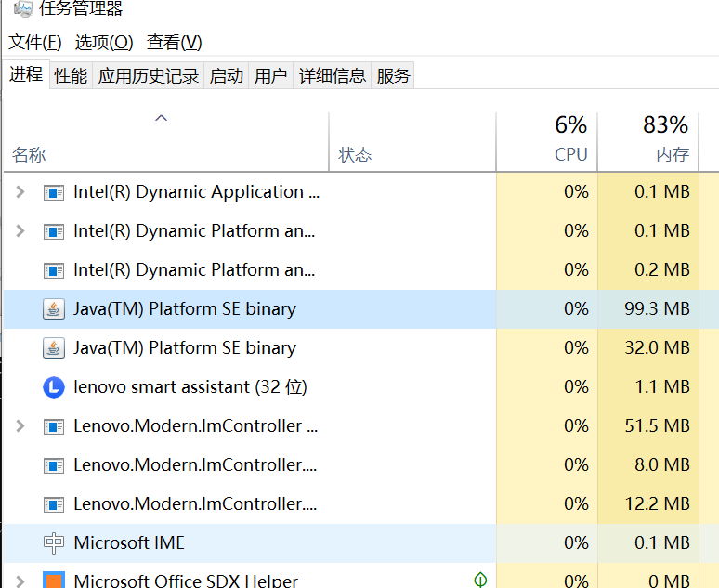Viewport: 719px width, 588px height.
Task: Click icon of Intel Dynamic Platform 0.2 MB row
Action: pyautogui.click(x=54, y=270)
